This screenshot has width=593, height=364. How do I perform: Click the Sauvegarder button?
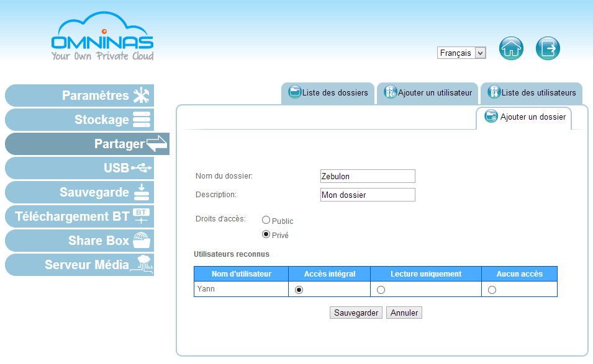click(x=356, y=313)
